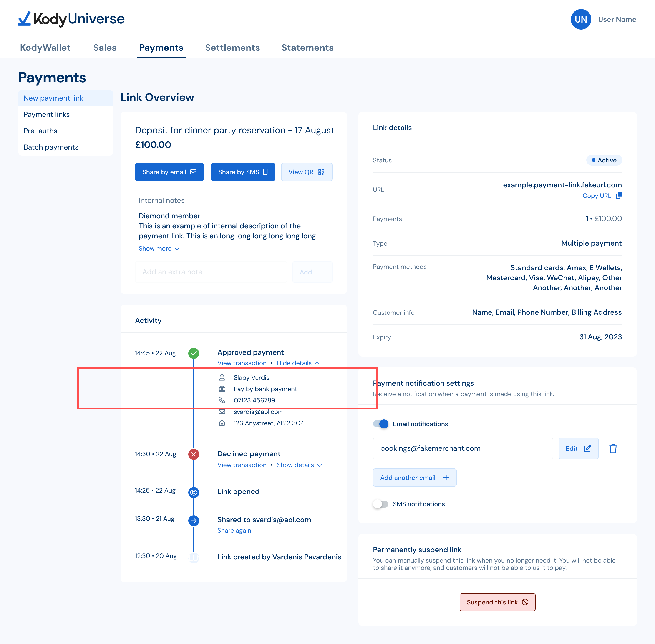Click the person icon next to Slapy Vardis
This screenshot has height=644, width=655.
click(222, 377)
